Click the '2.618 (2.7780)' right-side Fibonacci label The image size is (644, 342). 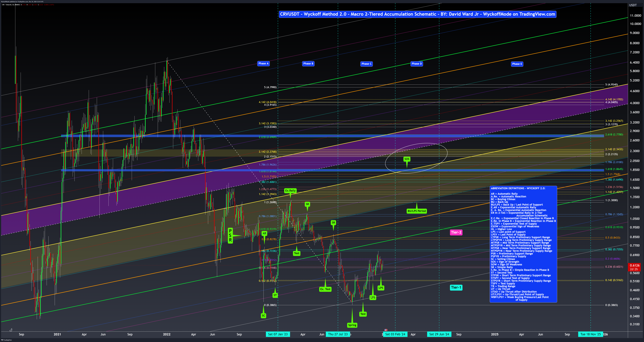coord(614,135)
